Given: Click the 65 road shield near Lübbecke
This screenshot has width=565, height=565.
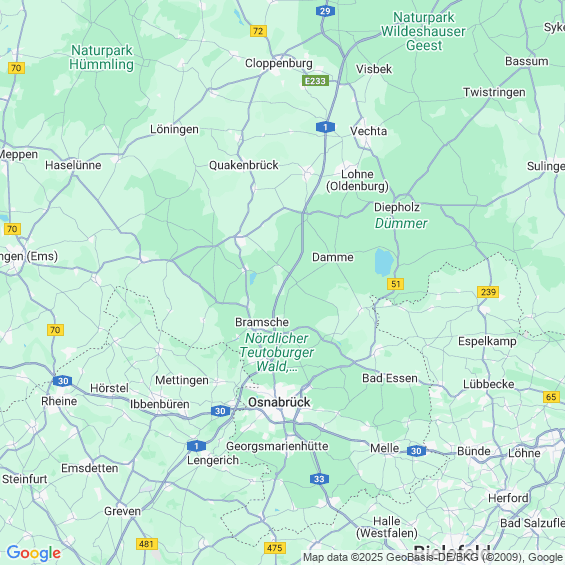Looking at the screenshot, I should pos(551,397).
